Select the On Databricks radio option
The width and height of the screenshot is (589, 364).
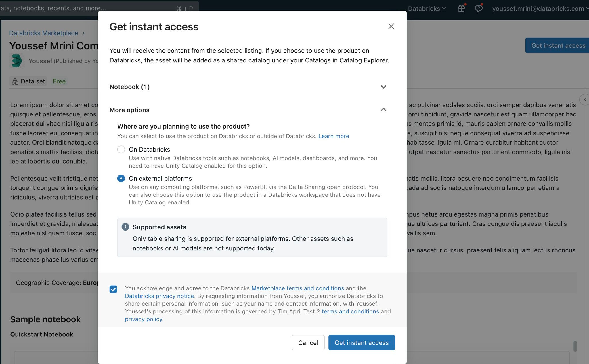point(121,150)
